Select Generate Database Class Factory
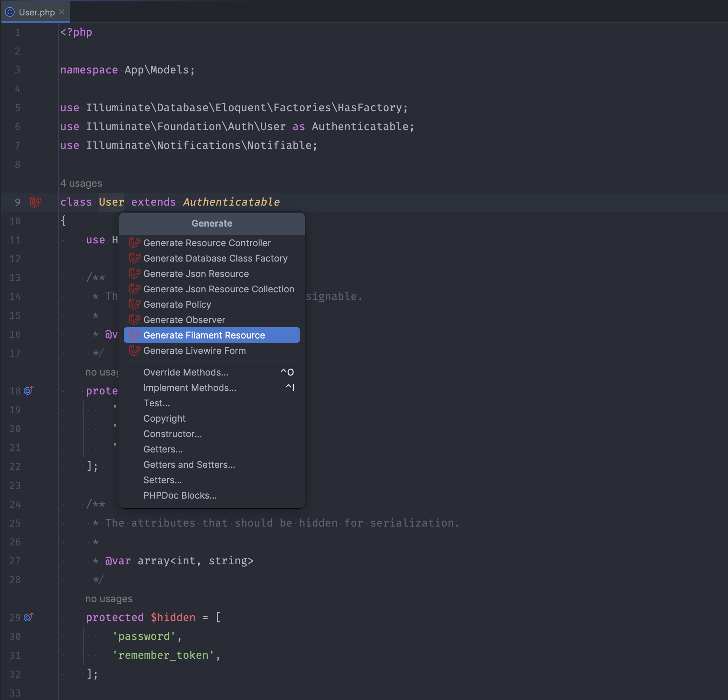This screenshot has width=728, height=700. (215, 258)
